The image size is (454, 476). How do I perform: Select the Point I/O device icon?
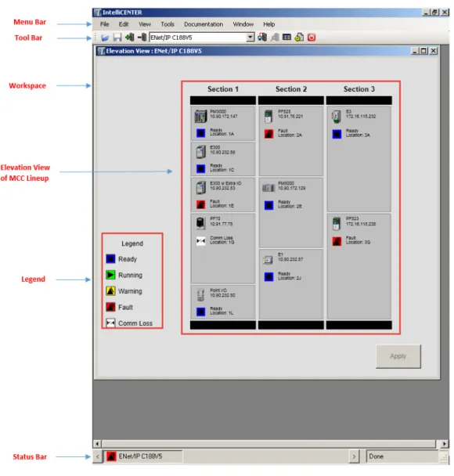[x=200, y=295]
